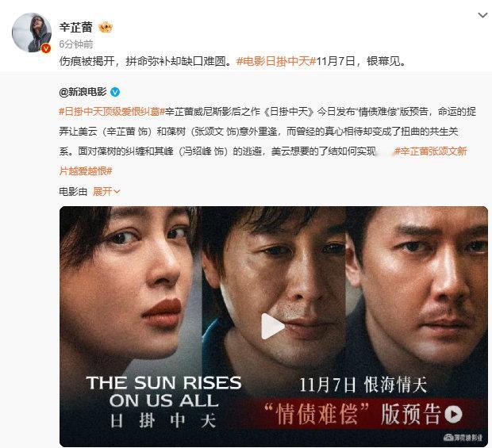
Task: Click the blue verified badge beside 新浪电影
Action: (115, 91)
